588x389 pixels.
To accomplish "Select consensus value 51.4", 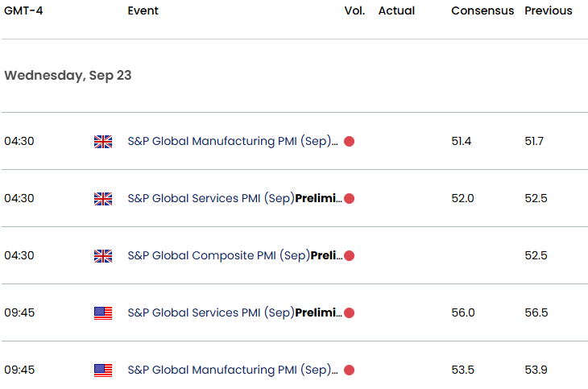I will click(x=462, y=141).
